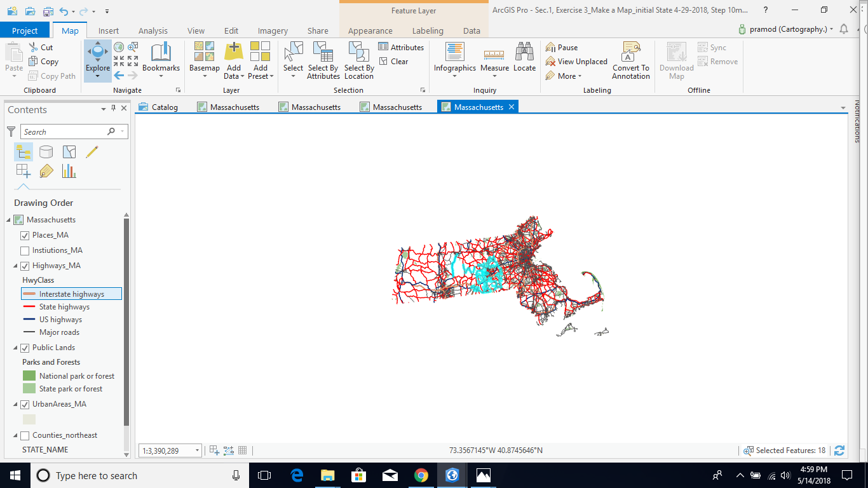Open the Attributes pane button
This screenshot has height=488, width=868.
coord(401,48)
